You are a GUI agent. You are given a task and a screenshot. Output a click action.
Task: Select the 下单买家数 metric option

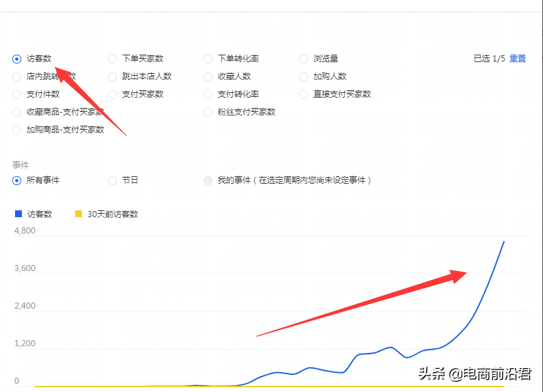tap(112, 59)
